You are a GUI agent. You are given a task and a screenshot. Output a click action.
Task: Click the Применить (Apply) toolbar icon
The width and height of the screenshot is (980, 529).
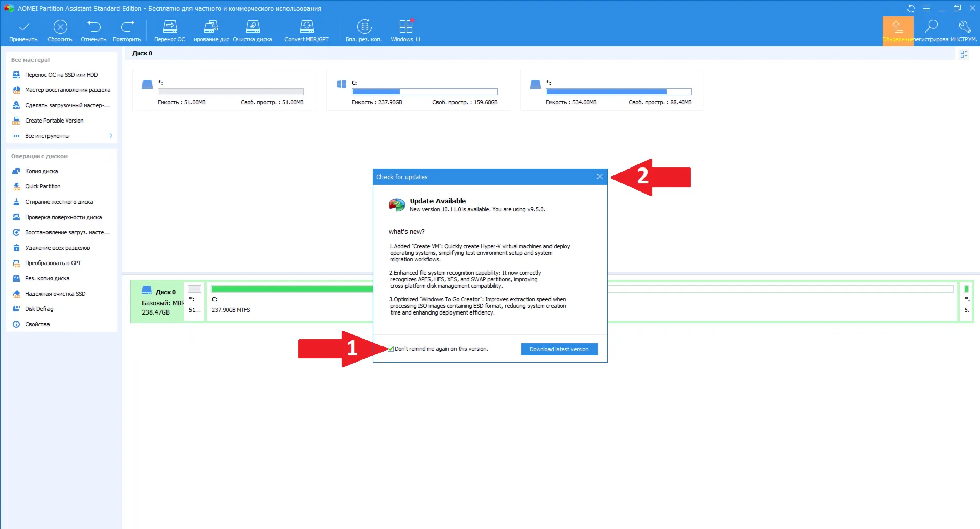pyautogui.click(x=23, y=31)
